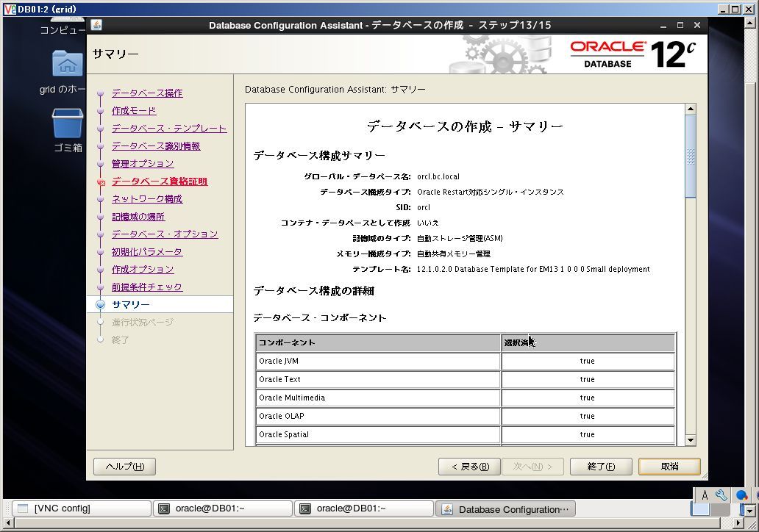Image resolution: width=759 pixels, height=532 pixels.
Task: Click the workspace switcher in the panel
Action: (710, 509)
